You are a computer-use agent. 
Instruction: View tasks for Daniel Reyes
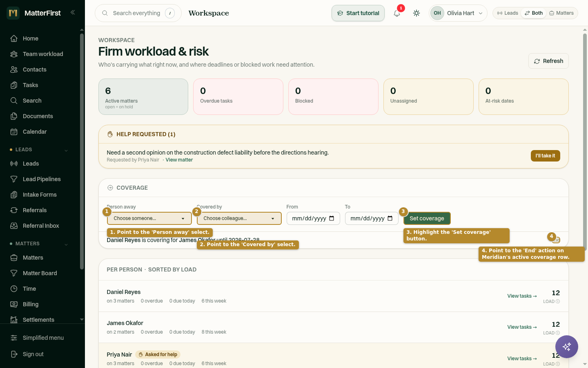click(x=522, y=296)
